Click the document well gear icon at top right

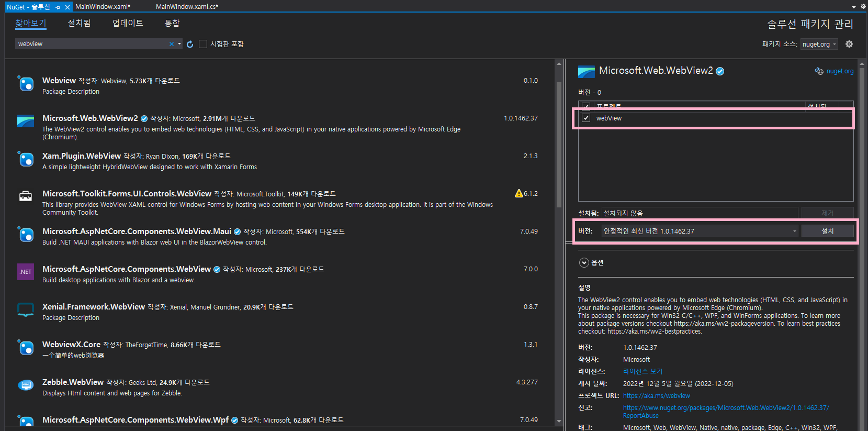[863, 7]
